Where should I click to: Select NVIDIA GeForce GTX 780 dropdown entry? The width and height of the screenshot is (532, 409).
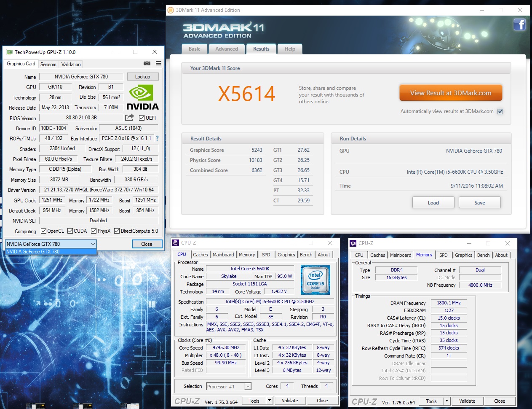point(51,252)
